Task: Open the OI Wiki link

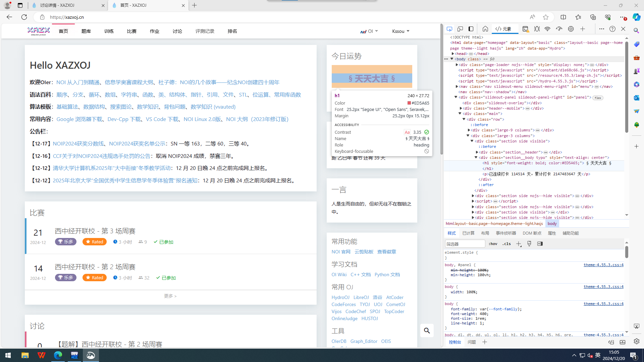Action: coord(339,275)
